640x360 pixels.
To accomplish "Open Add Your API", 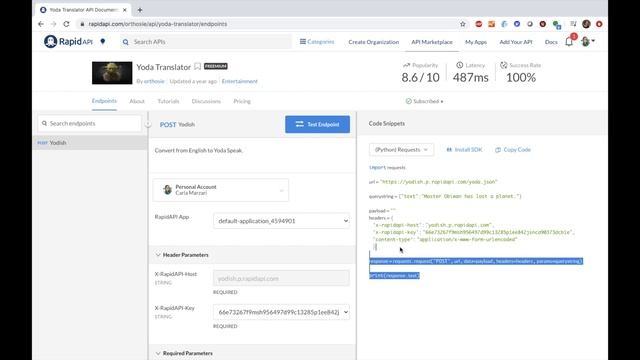I will point(516,42).
